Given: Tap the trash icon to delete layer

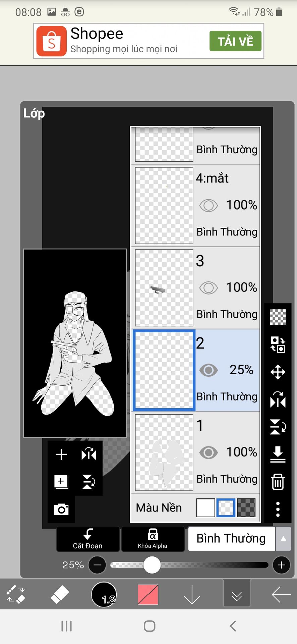Looking at the screenshot, I should click(278, 482).
